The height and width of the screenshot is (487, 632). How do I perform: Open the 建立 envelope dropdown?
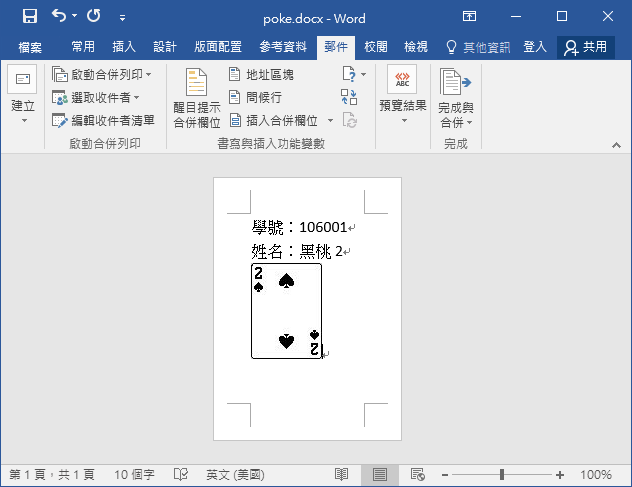pos(23,94)
